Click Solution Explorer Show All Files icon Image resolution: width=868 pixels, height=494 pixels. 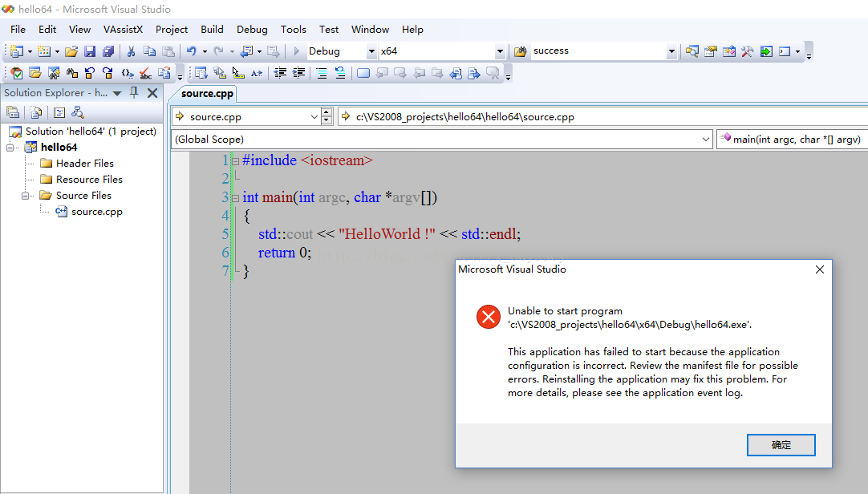(x=36, y=113)
